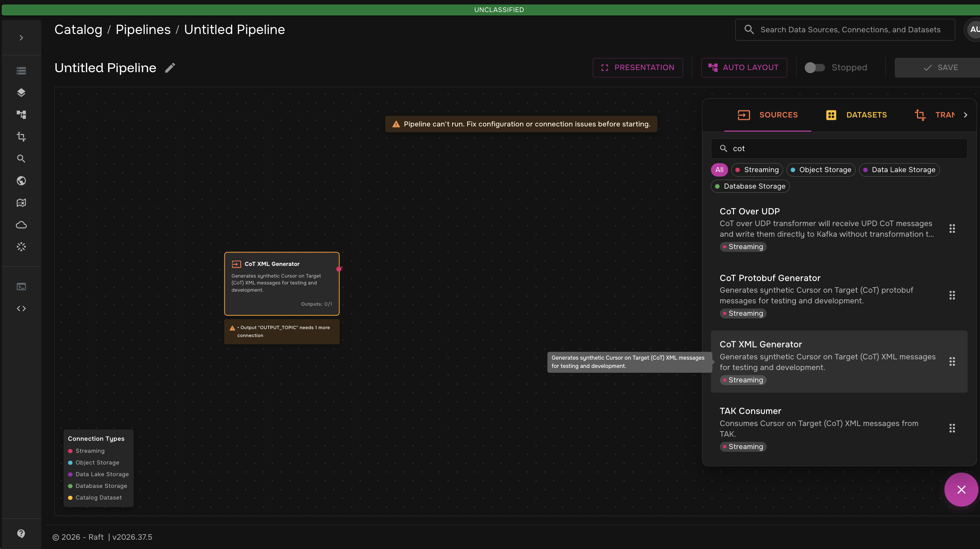Focus the global search data sources field
The height and width of the screenshot is (549, 980).
845,30
